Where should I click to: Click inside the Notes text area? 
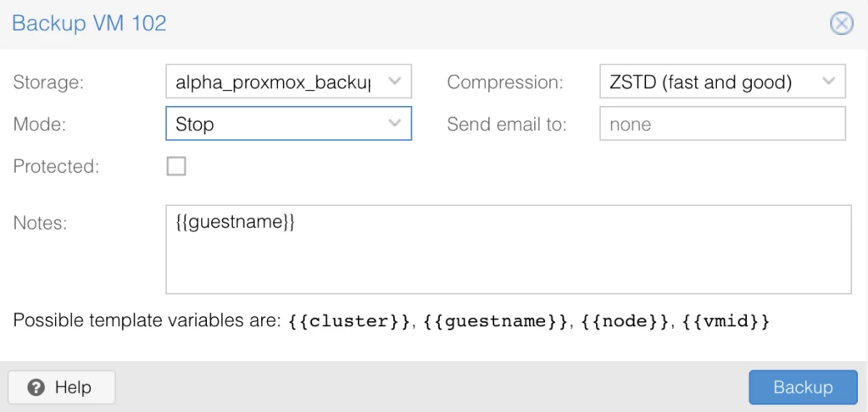509,259
